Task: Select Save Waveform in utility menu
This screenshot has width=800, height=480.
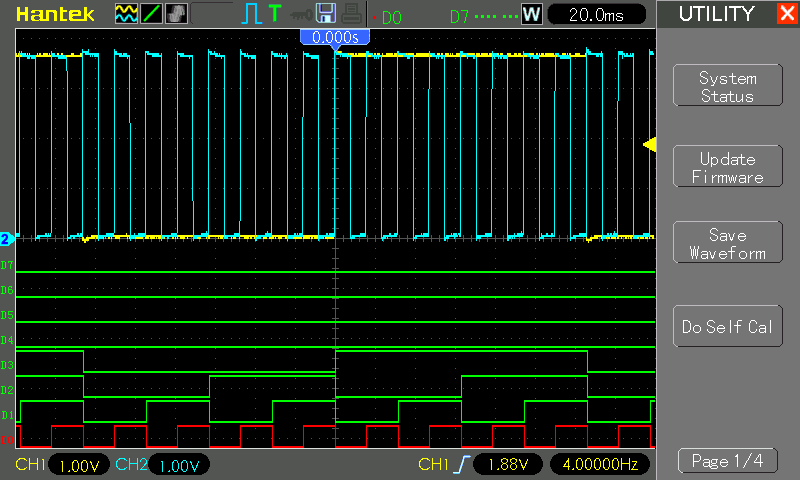Action: pos(727,244)
